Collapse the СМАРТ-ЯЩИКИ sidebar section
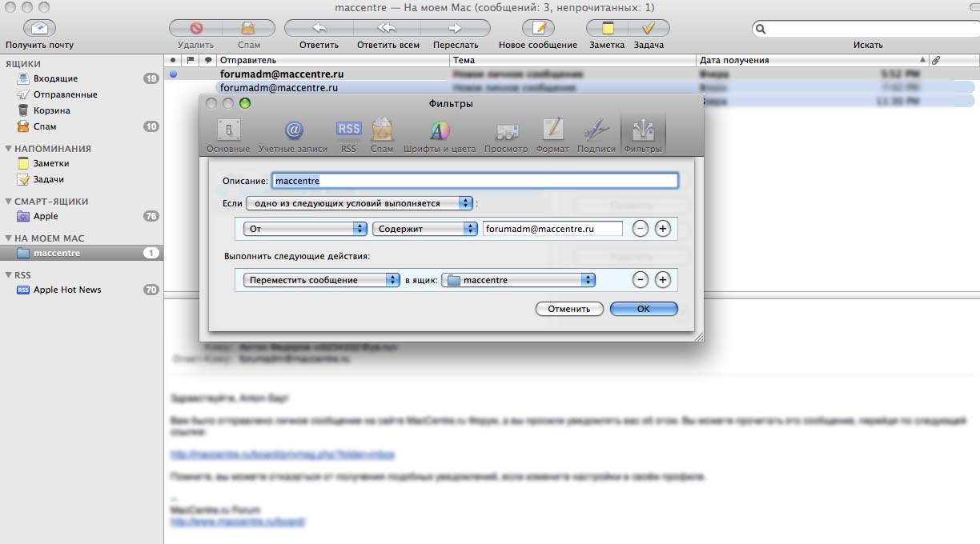 [8, 202]
